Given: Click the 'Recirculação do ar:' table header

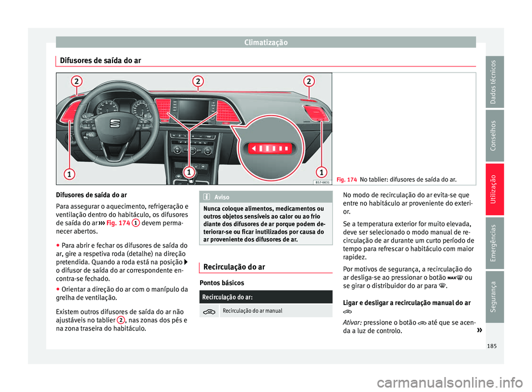Looking at the screenshot, I should 265,297.
